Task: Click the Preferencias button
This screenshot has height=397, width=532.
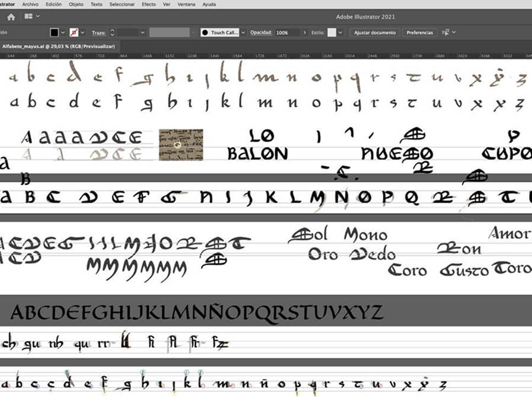Action: [x=419, y=33]
